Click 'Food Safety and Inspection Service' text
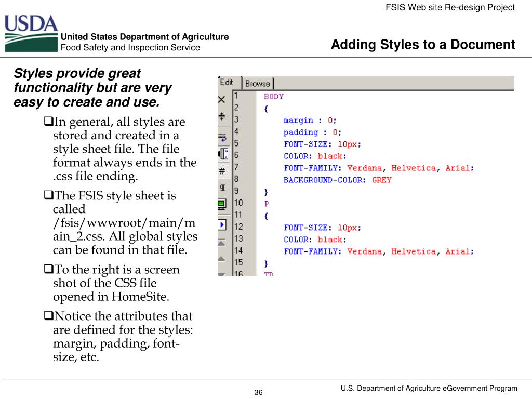The height and width of the screenshot is (399, 532). (130, 47)
